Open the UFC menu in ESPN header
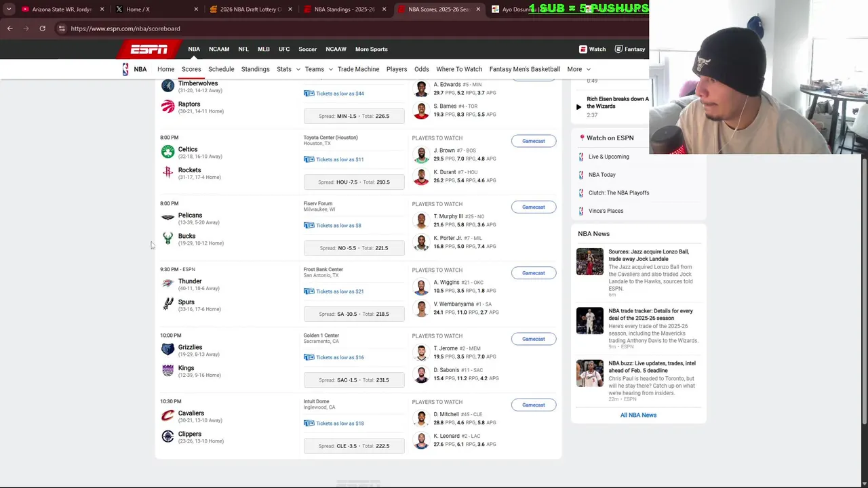The width and height of the screenshot is (868, 488). [x=284, y=49]
